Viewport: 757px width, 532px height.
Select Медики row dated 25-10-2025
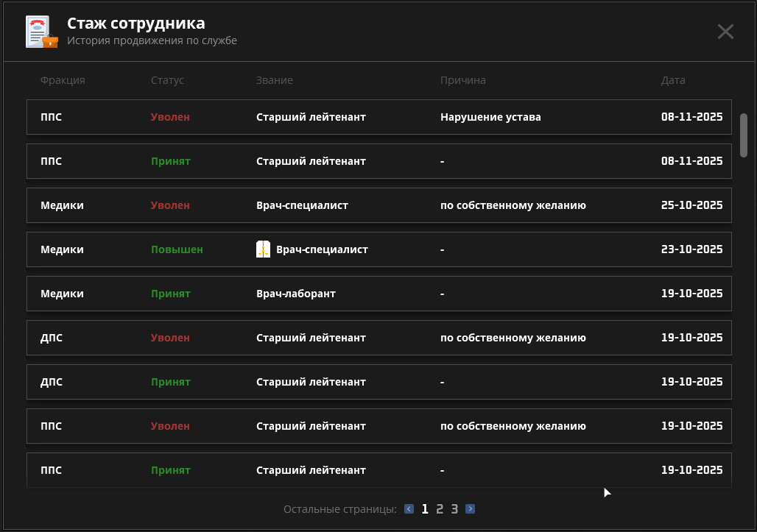point(378,205)
